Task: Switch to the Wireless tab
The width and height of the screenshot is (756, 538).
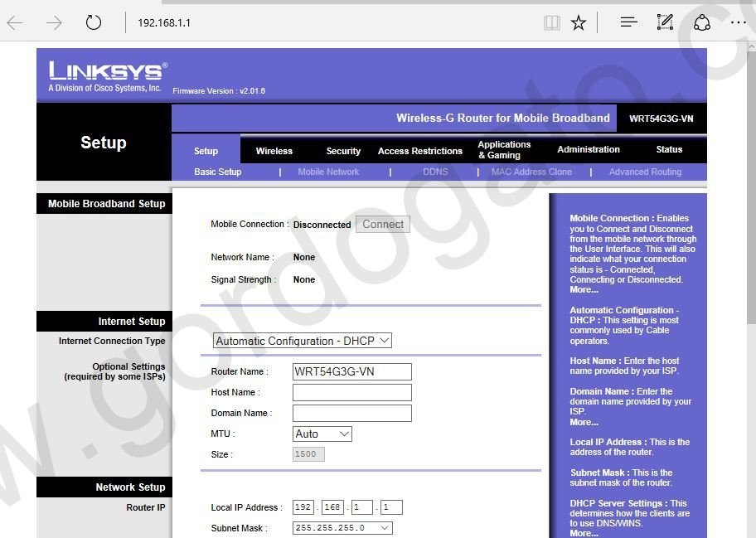Action: pos(274,151)
